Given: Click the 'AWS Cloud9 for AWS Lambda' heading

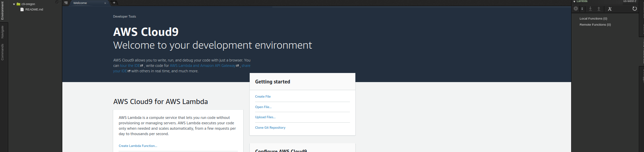Looking at the screenshot, I should 161,102.
